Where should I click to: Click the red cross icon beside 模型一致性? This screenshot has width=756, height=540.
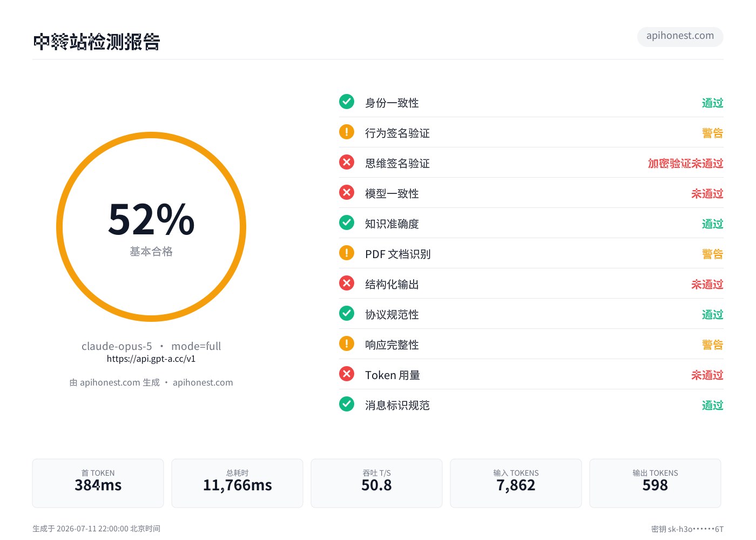347,192
